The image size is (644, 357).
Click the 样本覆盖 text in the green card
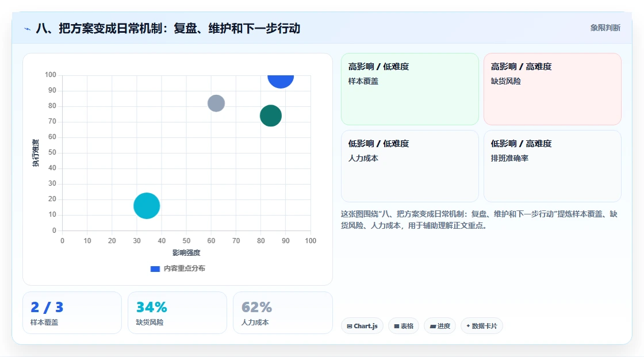pos(363,81)
